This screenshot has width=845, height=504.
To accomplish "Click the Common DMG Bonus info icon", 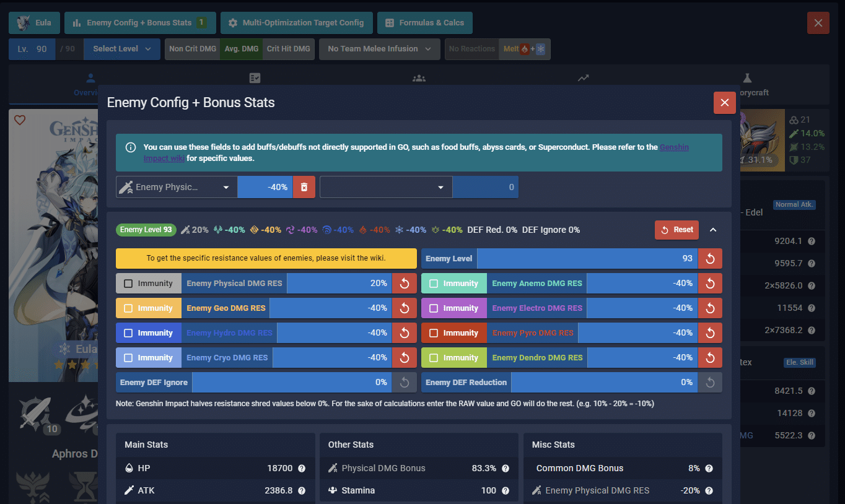I will click(709, 468).
